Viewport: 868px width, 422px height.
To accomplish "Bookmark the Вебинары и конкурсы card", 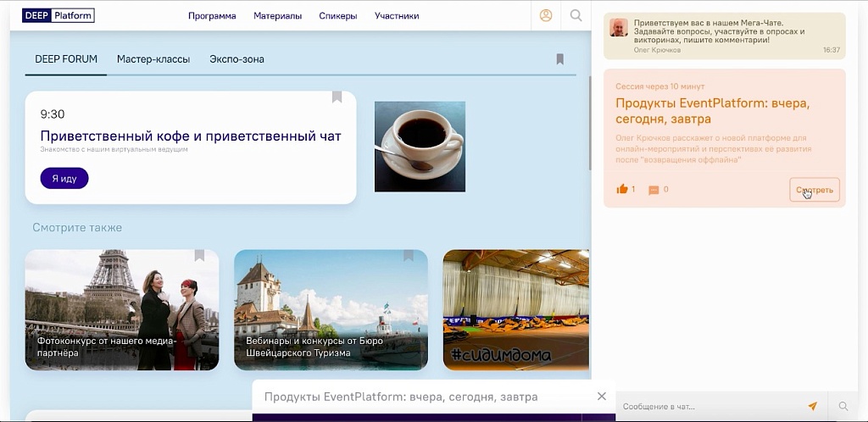I will point(408,255).
